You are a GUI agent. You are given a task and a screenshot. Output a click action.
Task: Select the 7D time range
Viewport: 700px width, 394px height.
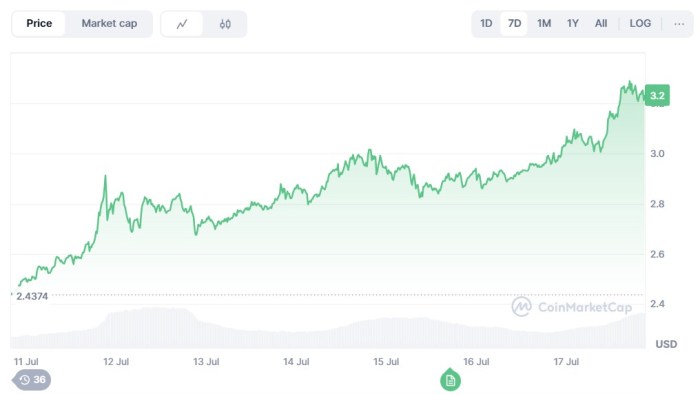point(514,23)
